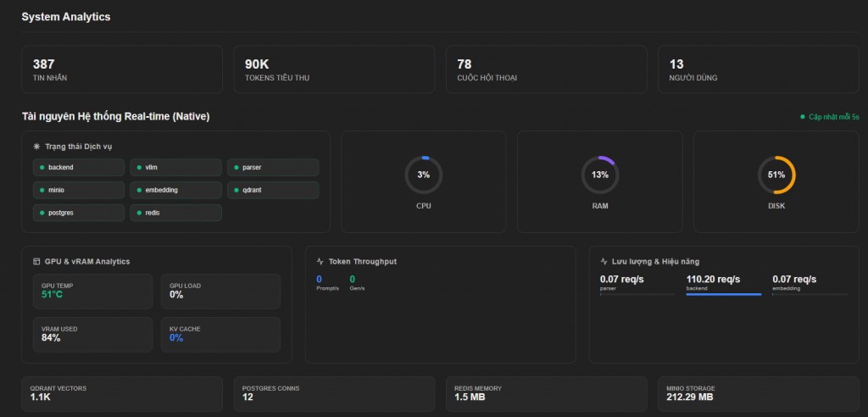Open the 78 Cuộc hội thoại card
This screenshot has height=417, width=868.
[x=547, y=69]
